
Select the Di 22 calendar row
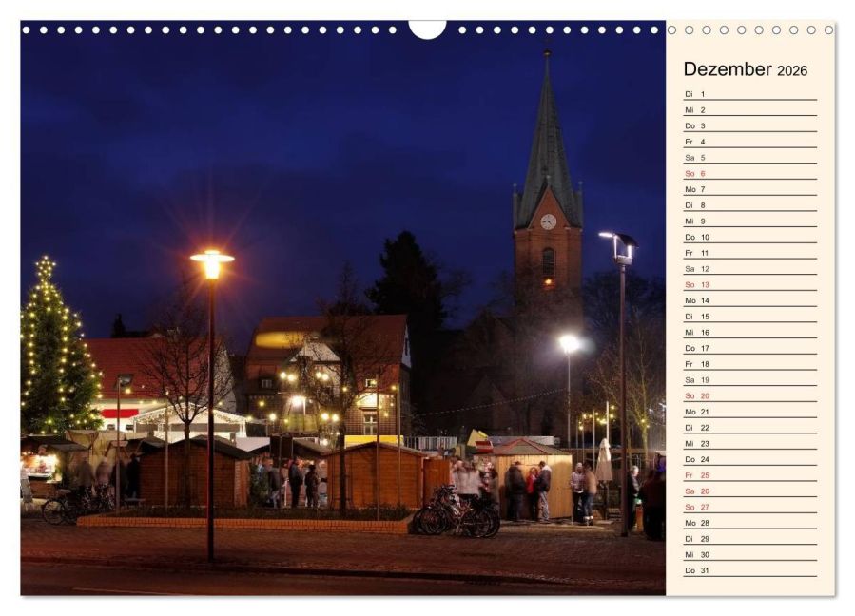point(750,428)
